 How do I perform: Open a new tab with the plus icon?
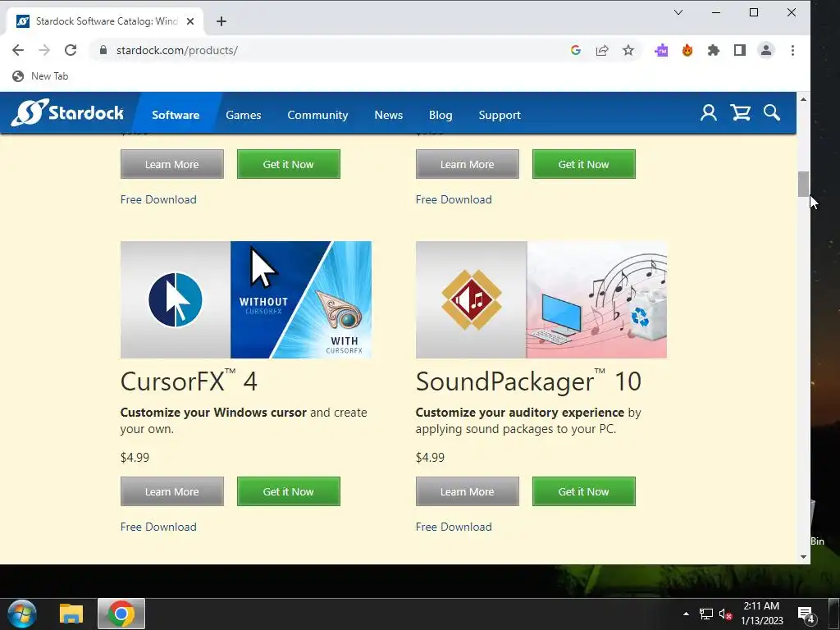coord(221,21)
